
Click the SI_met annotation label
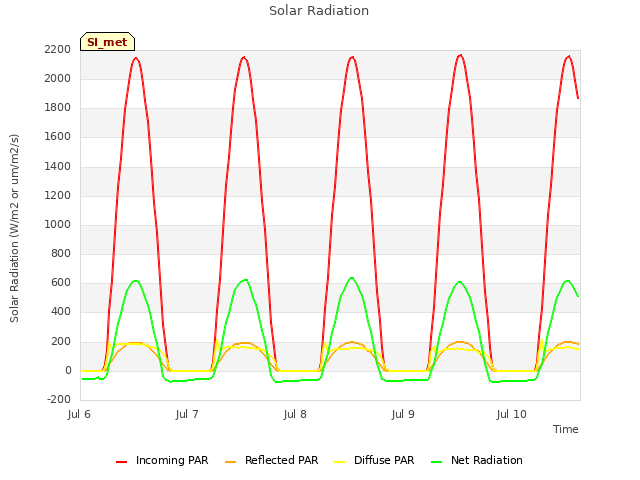click(x=107, y=42)
